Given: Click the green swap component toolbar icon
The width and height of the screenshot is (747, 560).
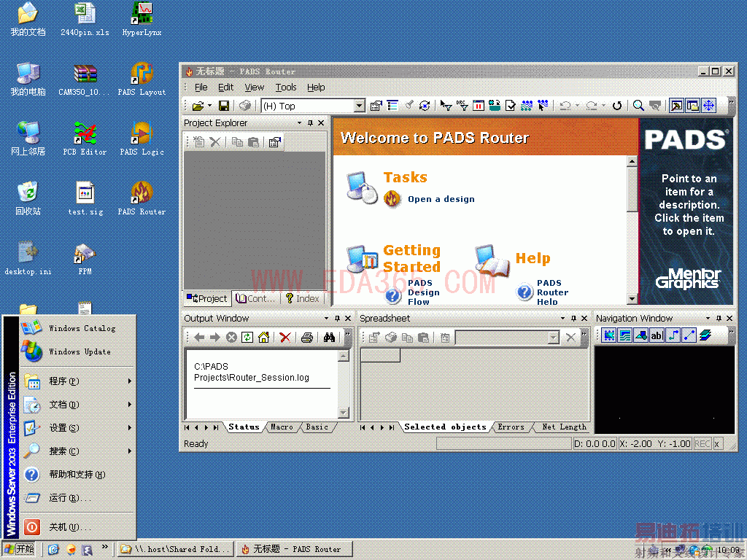Looking at the screenshot, I should (495, 106).
